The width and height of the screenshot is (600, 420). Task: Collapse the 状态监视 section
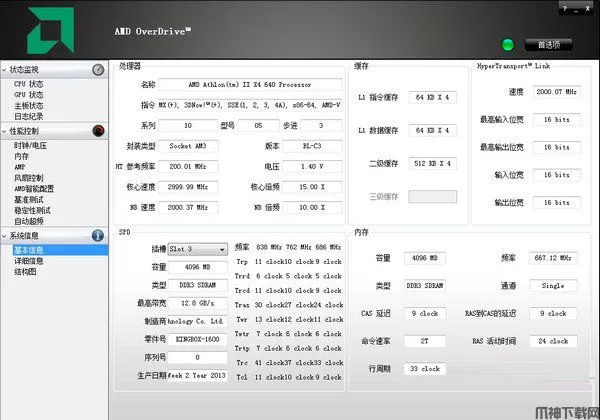point(5,70)
